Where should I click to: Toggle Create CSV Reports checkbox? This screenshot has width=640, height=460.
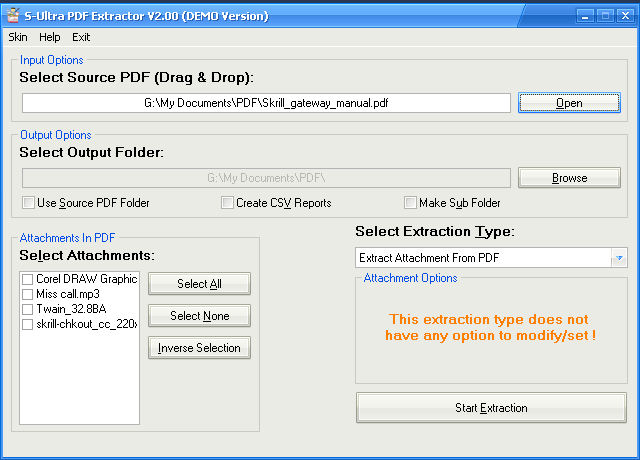[228, 203]
